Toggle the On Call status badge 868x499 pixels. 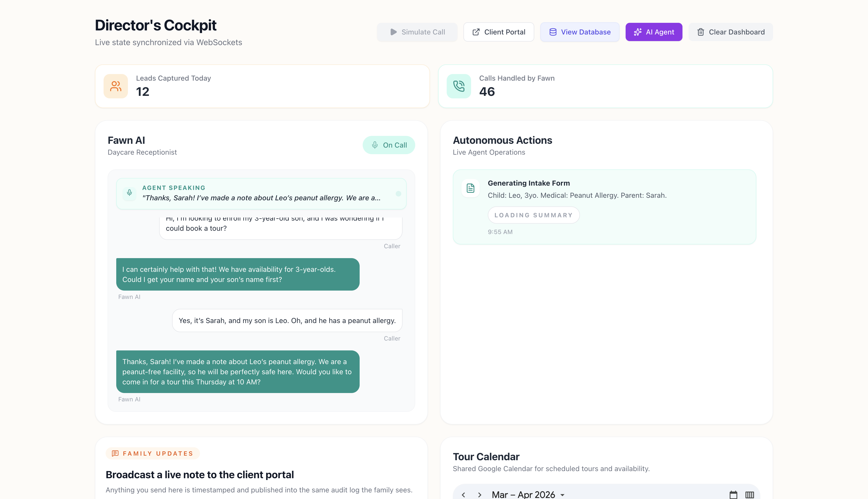[x=389, y=145]
